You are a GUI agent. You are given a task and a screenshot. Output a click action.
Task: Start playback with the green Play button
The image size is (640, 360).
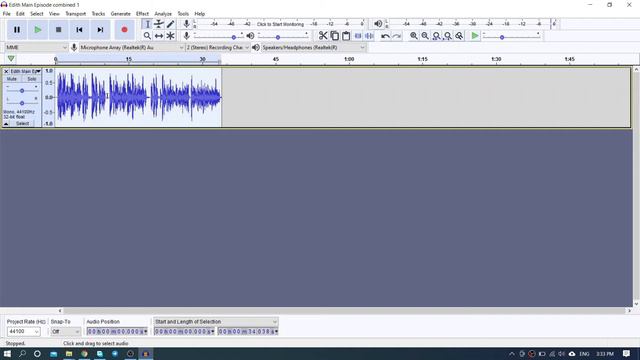[38, 30]
